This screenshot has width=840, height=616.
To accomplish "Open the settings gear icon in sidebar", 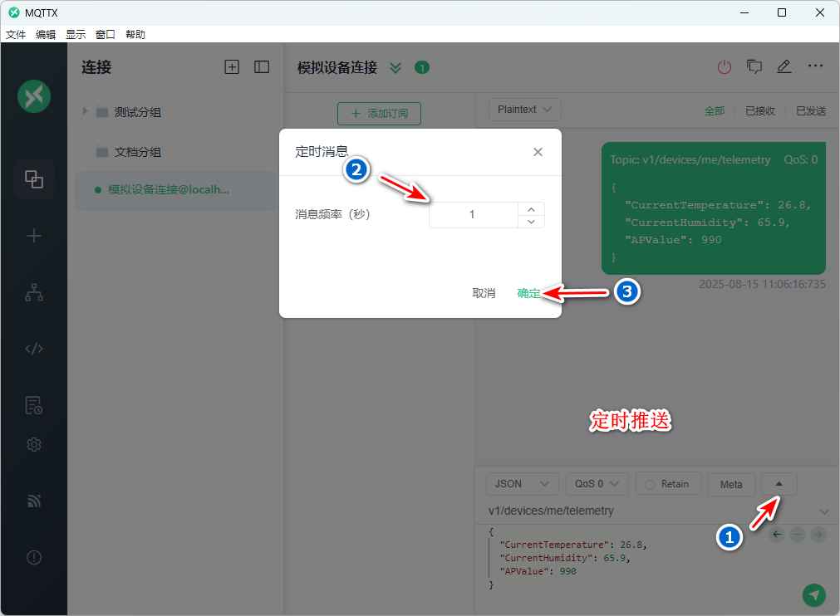I will pos(34,445).
